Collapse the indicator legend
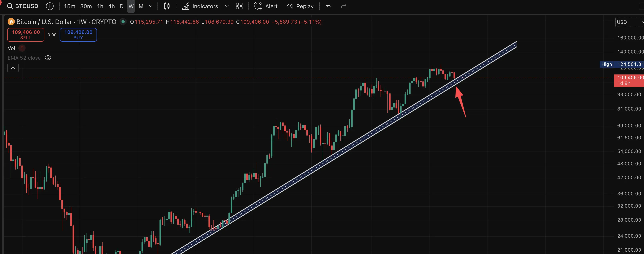The image size is (644, 254). pyautogui.click(x=13, y=68)
